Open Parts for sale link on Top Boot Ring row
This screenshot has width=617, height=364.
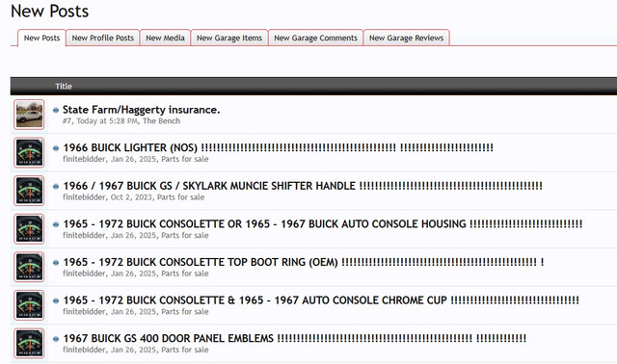pyautogui.click(x=185, y=273)
